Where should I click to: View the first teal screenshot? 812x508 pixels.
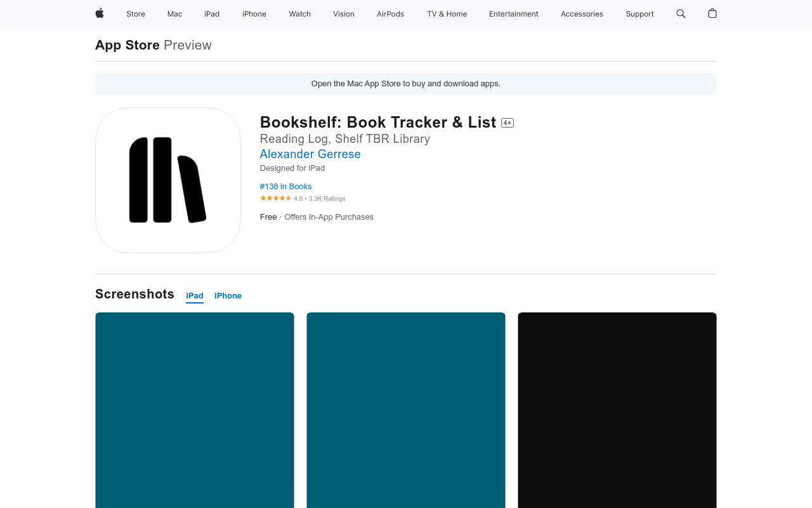195,410
